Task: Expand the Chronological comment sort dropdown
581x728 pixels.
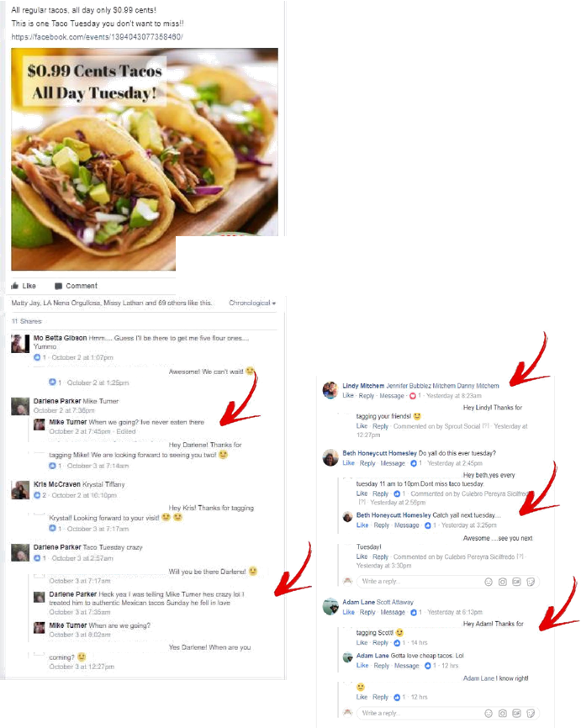Action: point(252,303)
